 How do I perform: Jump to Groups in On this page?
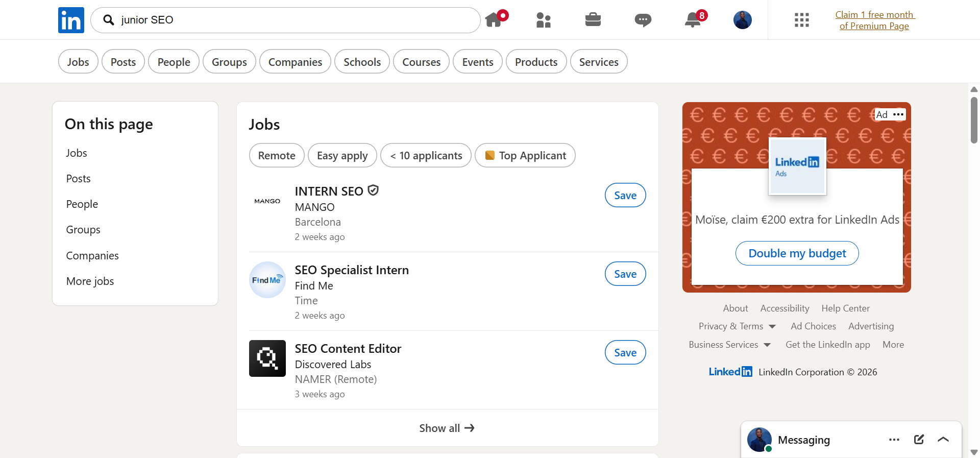(x=83, y=230)
